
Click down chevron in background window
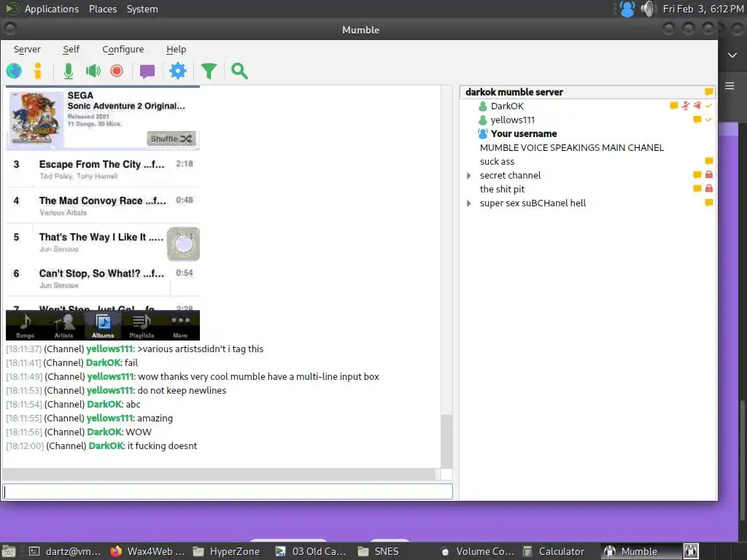click(x=732, y=55)
